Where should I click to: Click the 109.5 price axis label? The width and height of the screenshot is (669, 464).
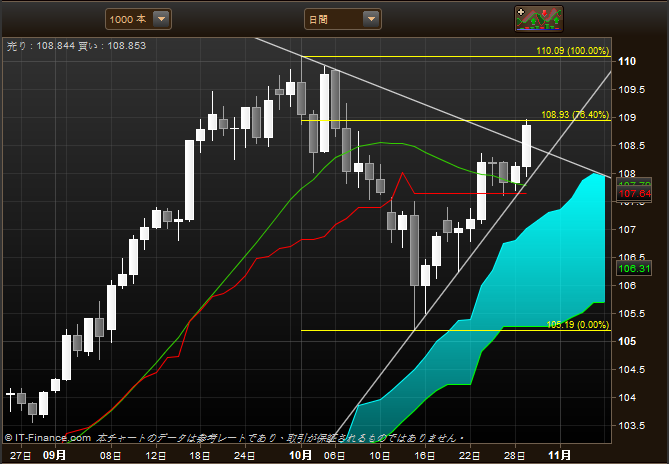(631, 90)
